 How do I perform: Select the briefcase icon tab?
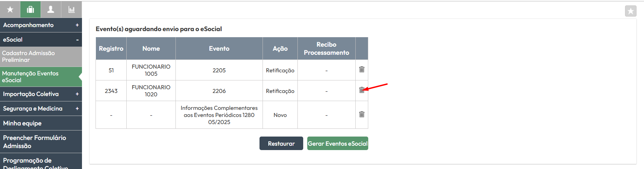30,9
